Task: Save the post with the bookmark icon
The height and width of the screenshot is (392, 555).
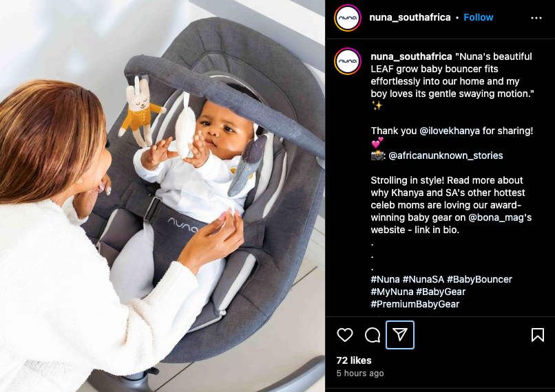Action: [537, 335]
